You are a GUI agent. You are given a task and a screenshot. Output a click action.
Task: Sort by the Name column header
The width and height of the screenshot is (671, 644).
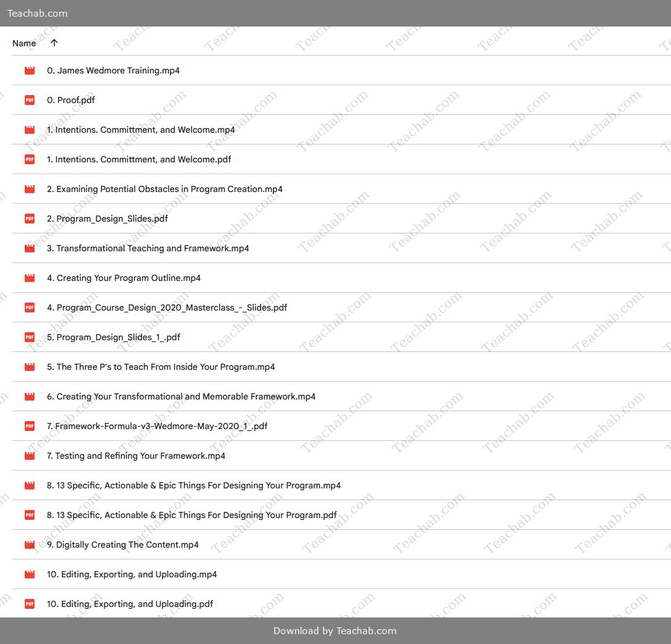[24, 43]
